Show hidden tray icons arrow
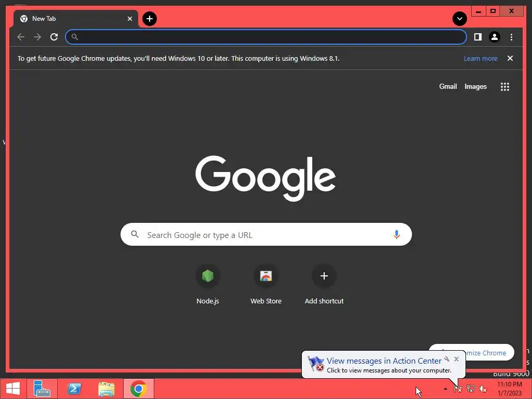The image size is (532, 399). click(445, 389)
